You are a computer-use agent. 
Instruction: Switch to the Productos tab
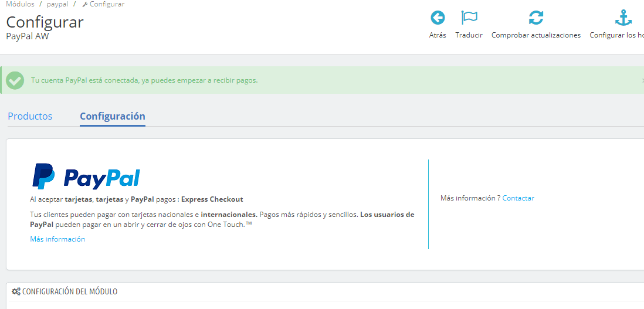tap(30, 116)
